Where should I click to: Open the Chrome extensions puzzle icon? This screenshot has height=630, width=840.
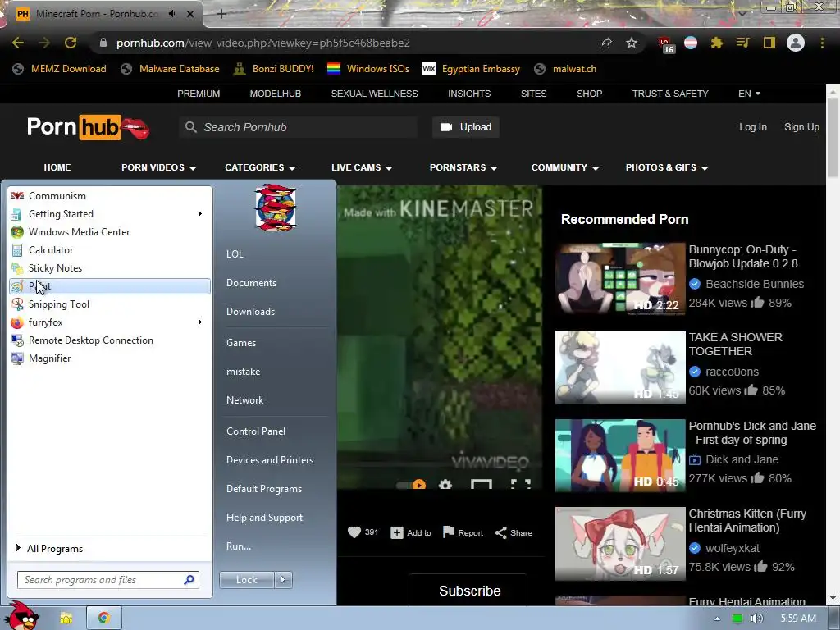point(717,43)
